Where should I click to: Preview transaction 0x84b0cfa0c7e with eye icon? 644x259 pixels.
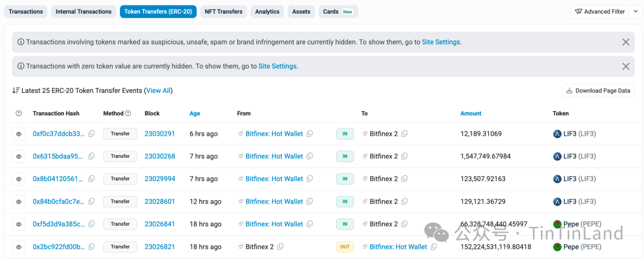click(x=19, y=202)
